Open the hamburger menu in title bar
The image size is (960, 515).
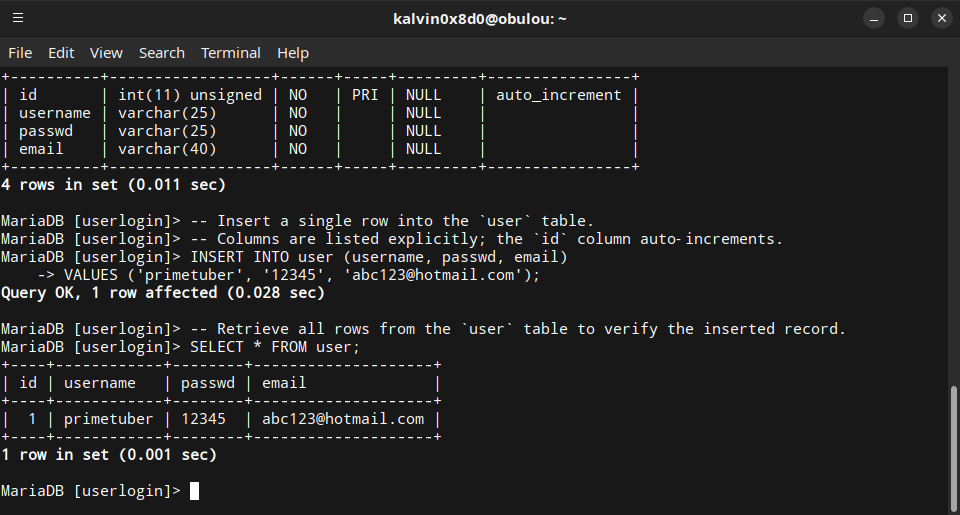[18, 17]
